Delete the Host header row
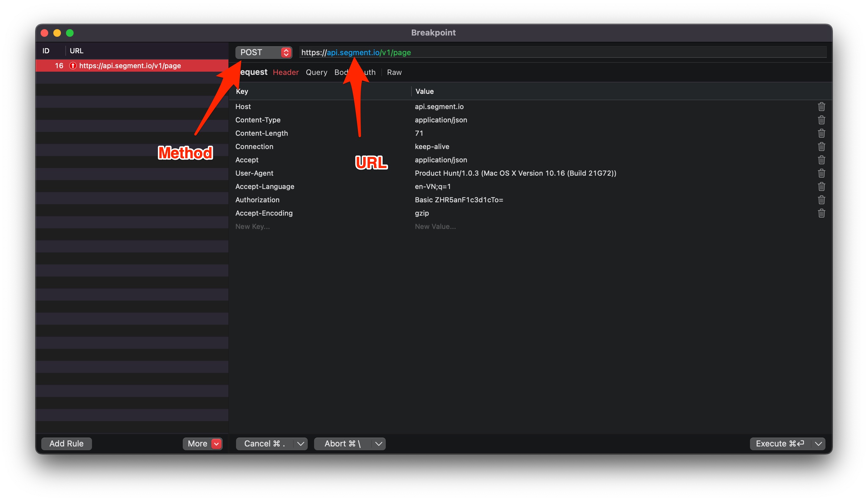The width and height of the screenshot is (868, 501). 821,107
